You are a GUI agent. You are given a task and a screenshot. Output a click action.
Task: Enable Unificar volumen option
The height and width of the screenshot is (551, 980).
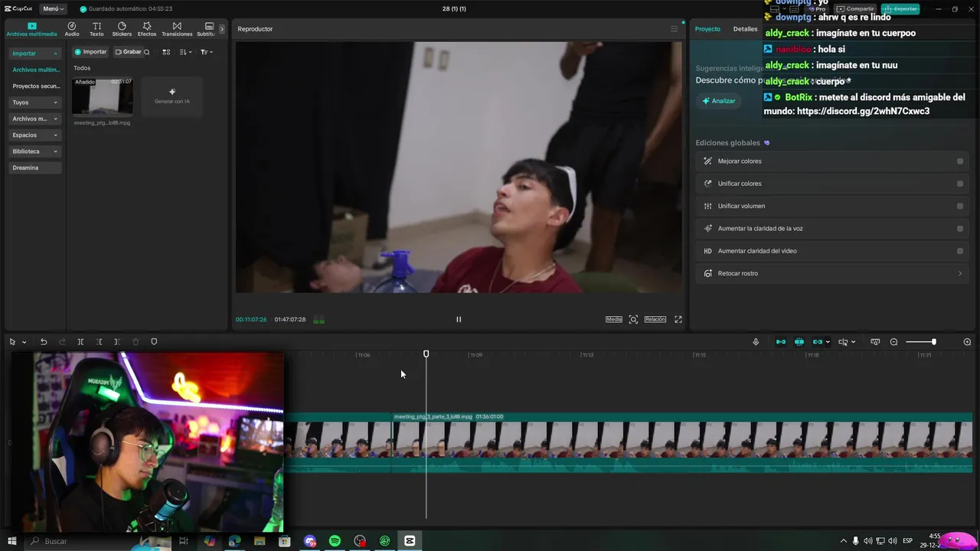coord(960,206)
